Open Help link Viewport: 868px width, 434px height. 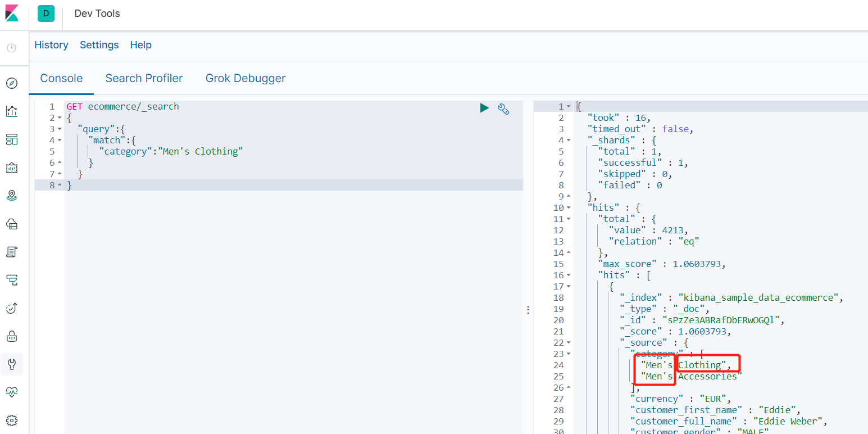tap(141, 45)
